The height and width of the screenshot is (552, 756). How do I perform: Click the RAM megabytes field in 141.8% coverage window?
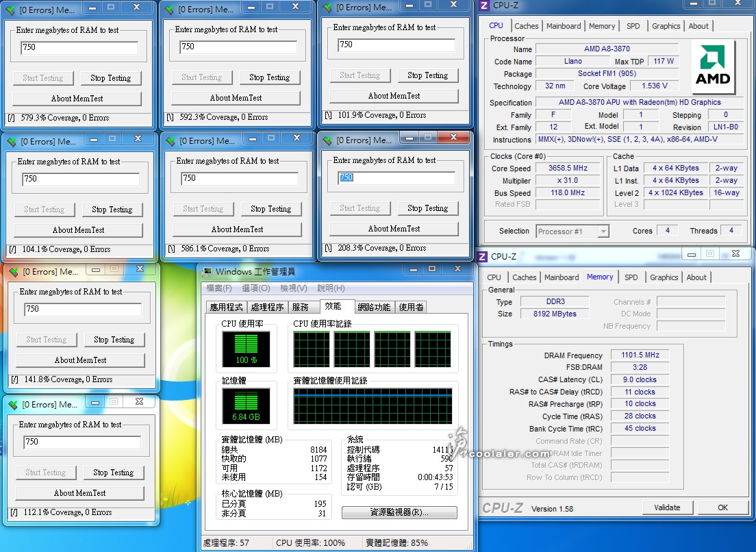coord(83,309)
